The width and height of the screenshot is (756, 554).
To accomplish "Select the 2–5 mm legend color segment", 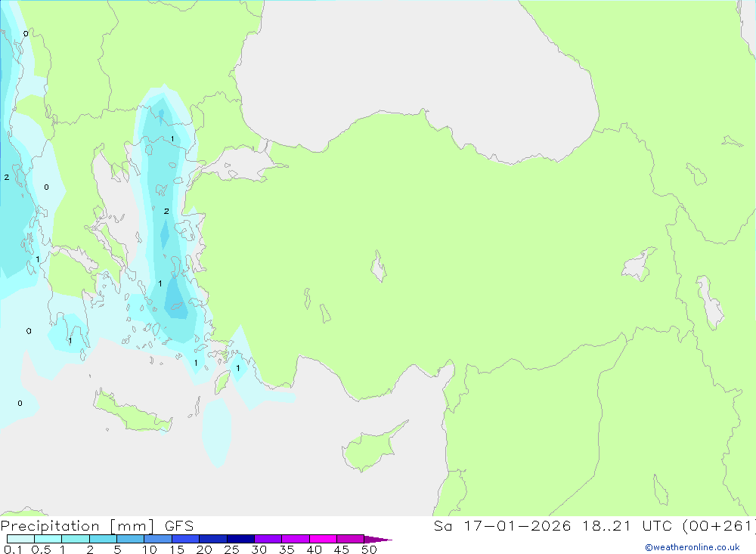I will coord(103,539).
